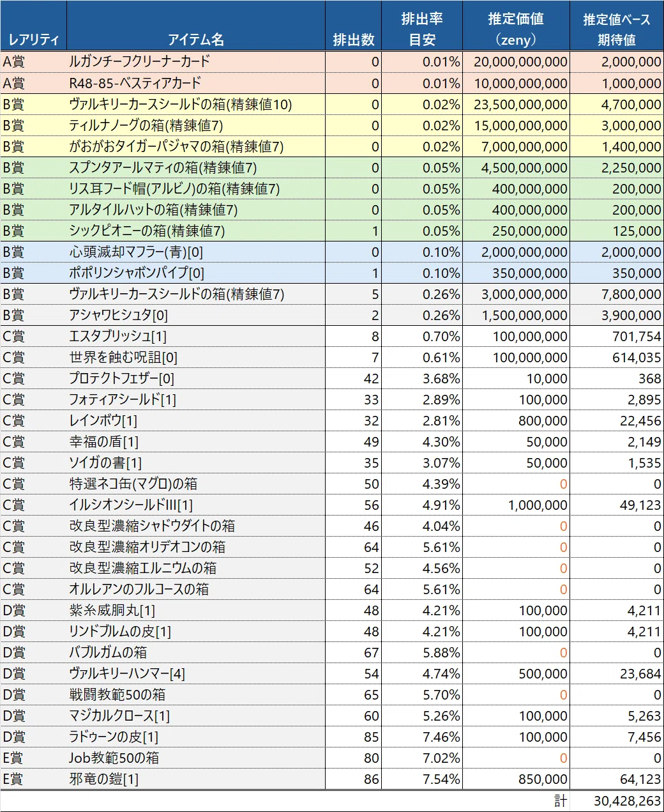The height and width of the screenshot is (812, 664).
Task: Click the レアリティ column header
Action: click(33, 26)
